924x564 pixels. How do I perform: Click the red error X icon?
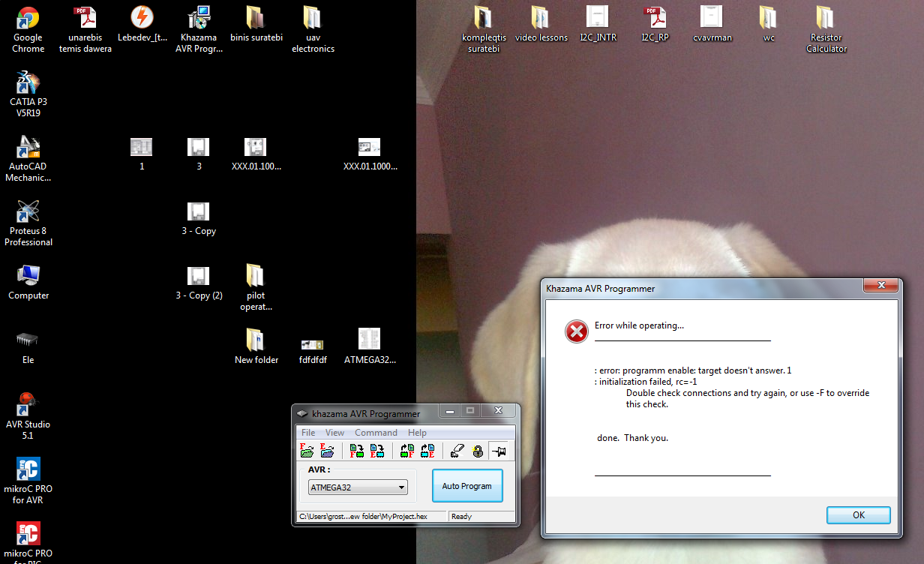(576, 331)
